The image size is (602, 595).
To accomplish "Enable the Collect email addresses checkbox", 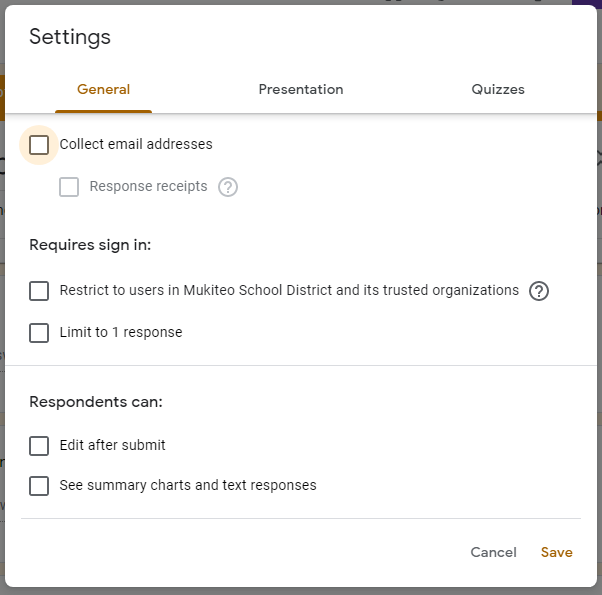I will pyautogui.click(x=39, y=145).
